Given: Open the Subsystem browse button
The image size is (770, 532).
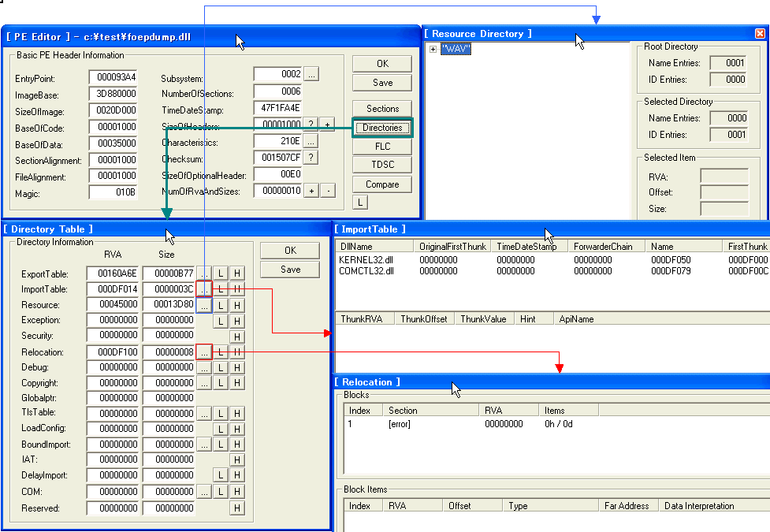Looking at the screenshot, I should pyautogui.click(x=311, y=74).
